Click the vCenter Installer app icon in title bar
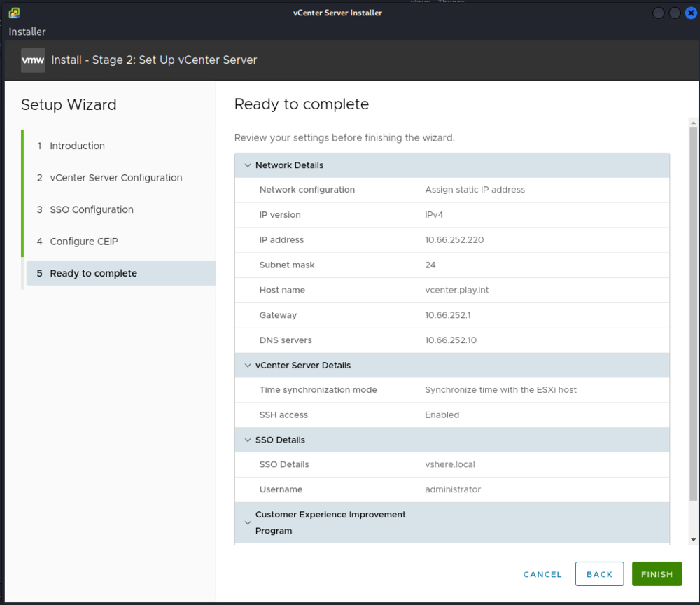The height and width of the screenshot is (605, 700). 14,13
